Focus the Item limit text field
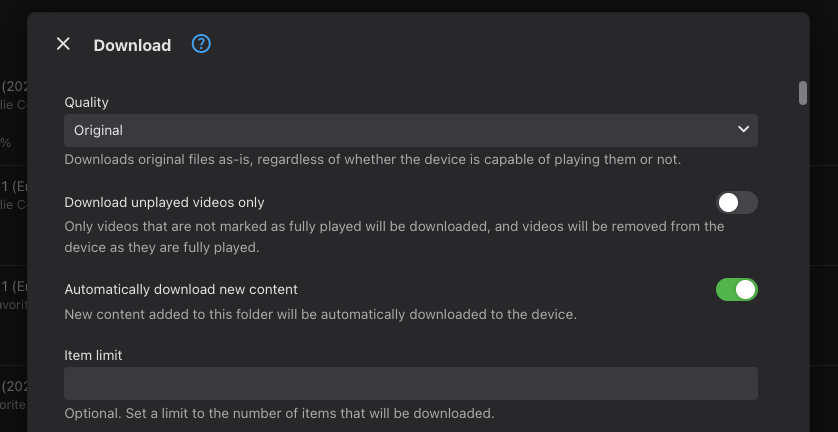The height and width of the screenshot is (432, 838). coord(410,384)
